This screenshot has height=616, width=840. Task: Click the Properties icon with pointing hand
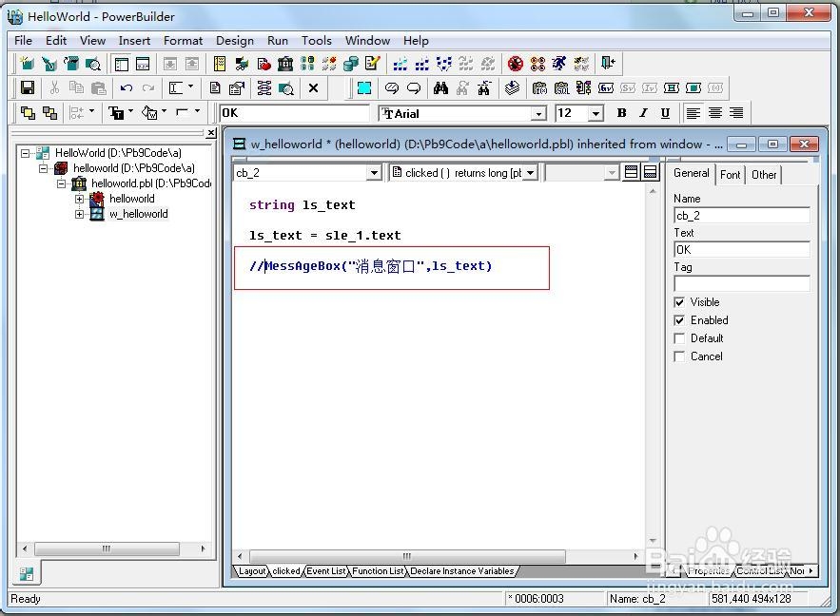(x=236, y=87)
